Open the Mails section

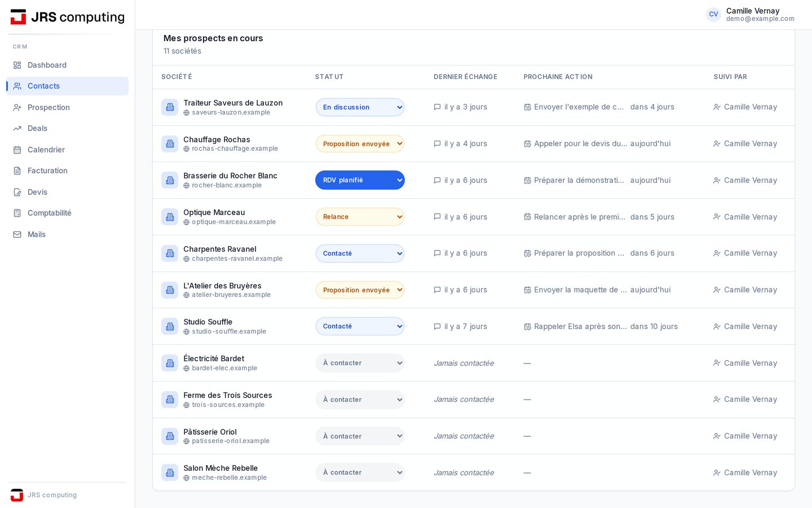tap(68, 234)
